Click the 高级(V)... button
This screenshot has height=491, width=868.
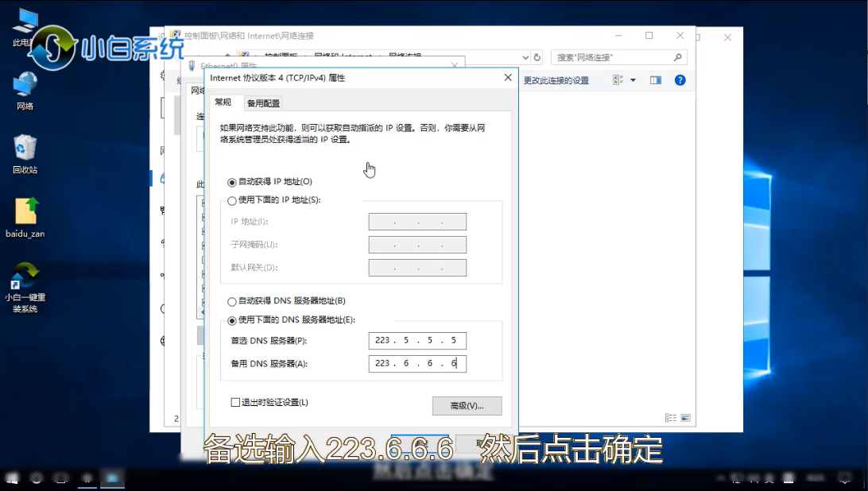(x=467, y=406)
